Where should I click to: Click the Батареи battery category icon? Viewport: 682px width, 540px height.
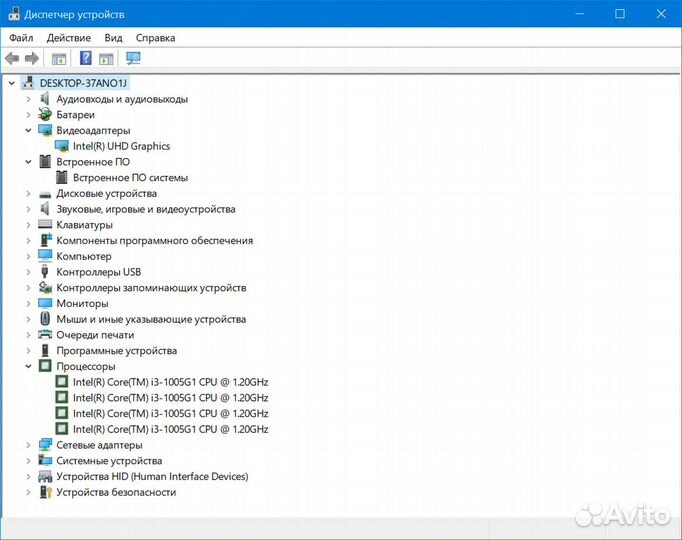45,115
